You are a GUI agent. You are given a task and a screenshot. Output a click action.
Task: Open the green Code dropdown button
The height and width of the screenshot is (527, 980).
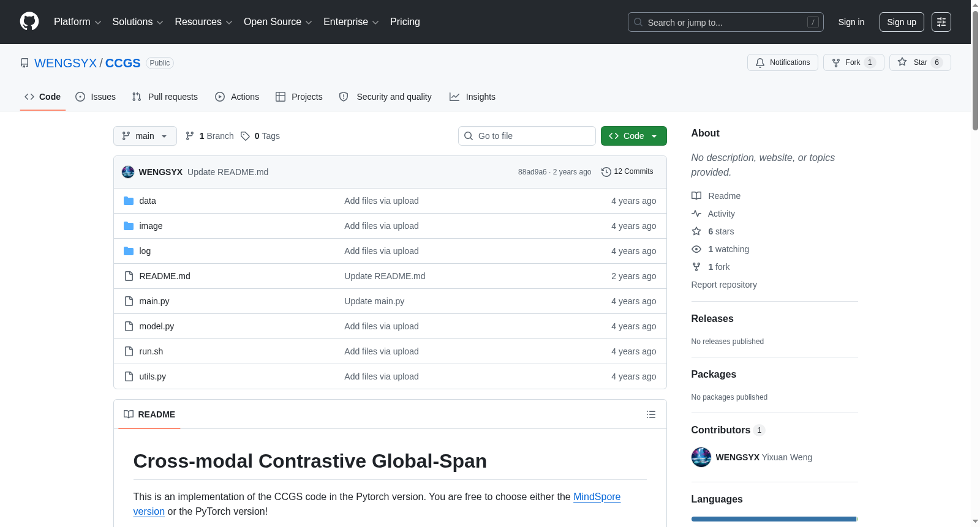tap(634, 136)
